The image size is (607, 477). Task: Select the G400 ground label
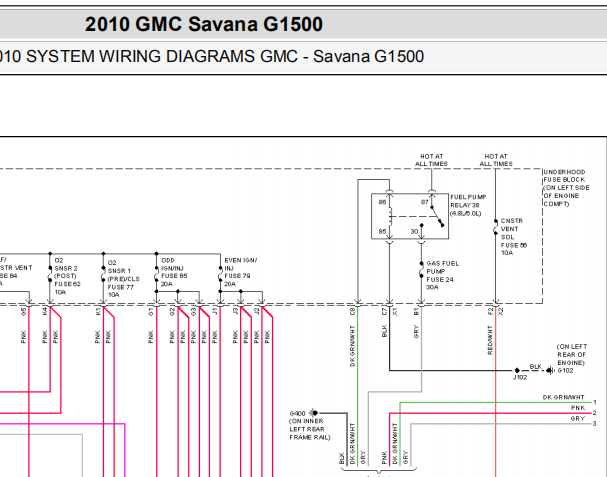click(x=297, y=414)
